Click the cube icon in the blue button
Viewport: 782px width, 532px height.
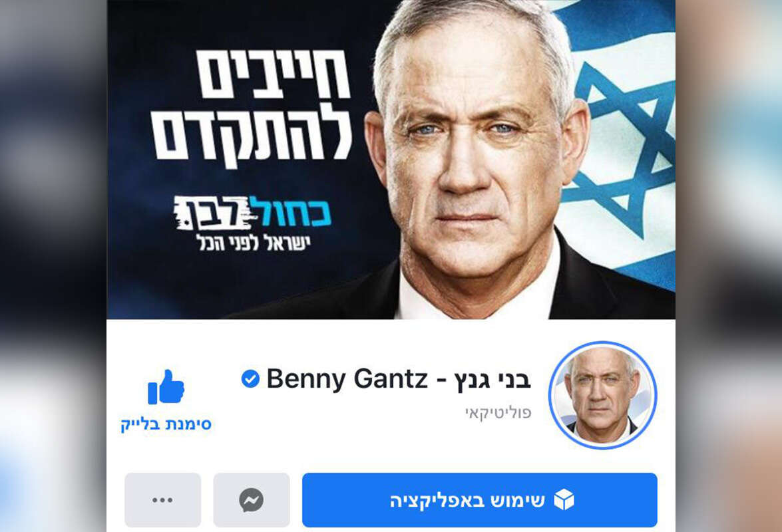(564, 499)
